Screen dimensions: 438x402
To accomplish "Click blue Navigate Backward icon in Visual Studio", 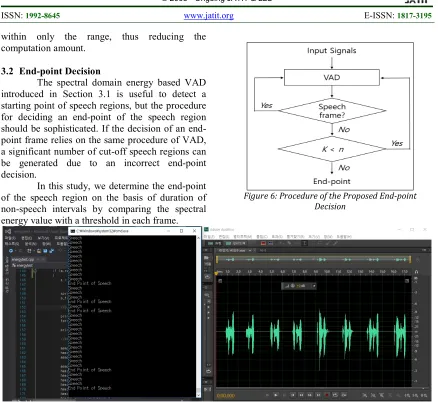I will point(11,251).
